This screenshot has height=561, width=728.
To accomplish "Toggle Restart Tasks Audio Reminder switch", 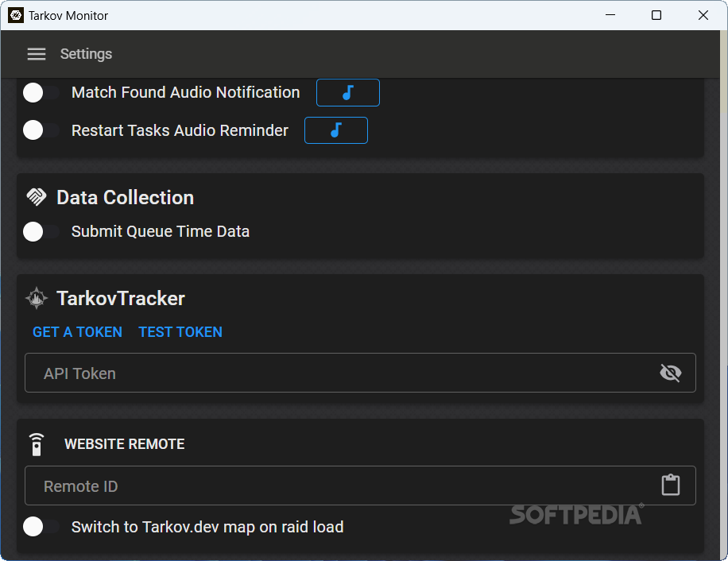I will [41, 130].
